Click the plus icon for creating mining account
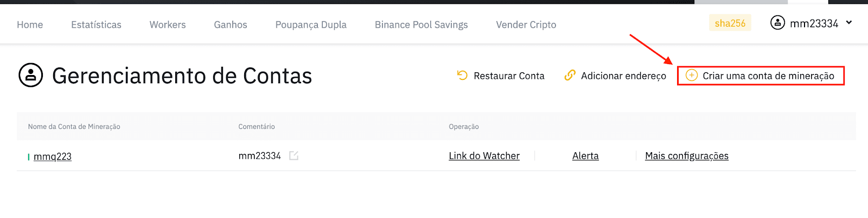 click(x=692, y=76)
